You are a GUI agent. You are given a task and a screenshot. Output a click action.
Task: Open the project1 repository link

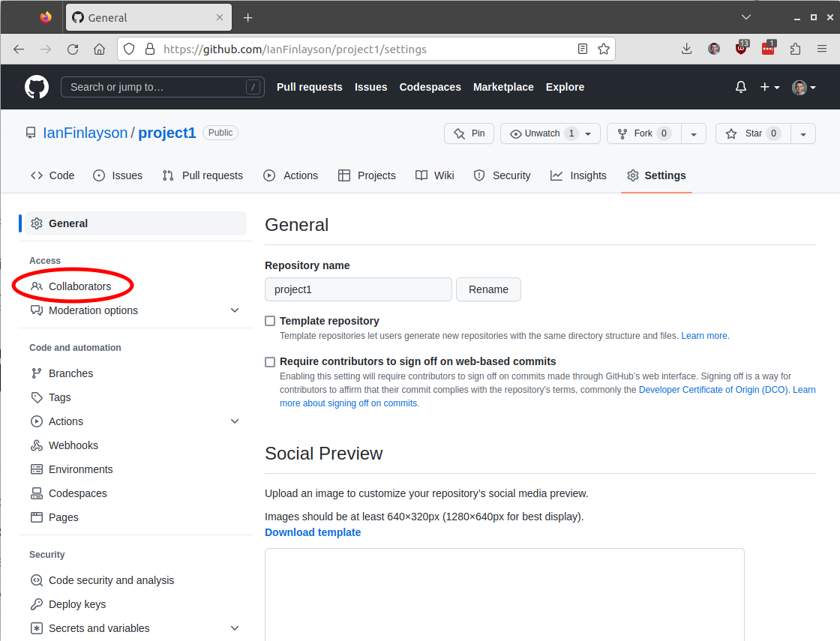click(167, 133)
